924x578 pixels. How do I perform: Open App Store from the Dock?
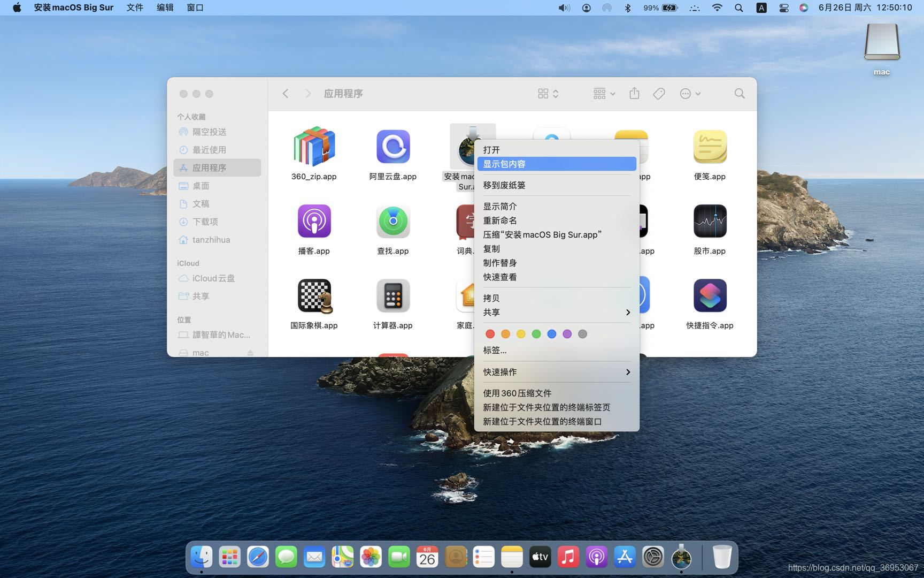625,557
